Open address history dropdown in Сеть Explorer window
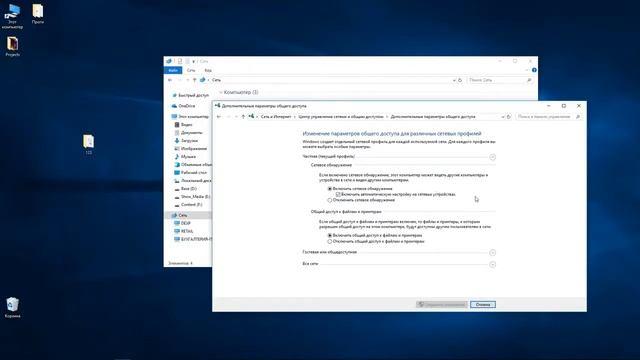640x360 pixels. coord(454,80)
